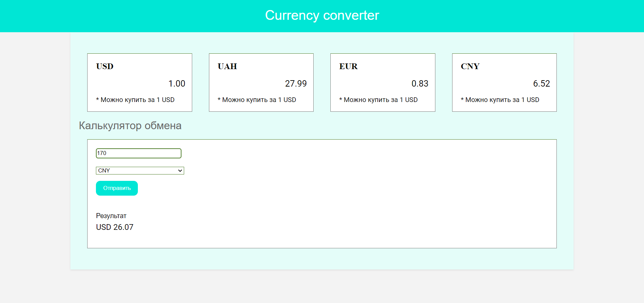Click the Currency converter header title
This screenshot has height=303, width=644.
pyautogui.click(x=322, y=15)
